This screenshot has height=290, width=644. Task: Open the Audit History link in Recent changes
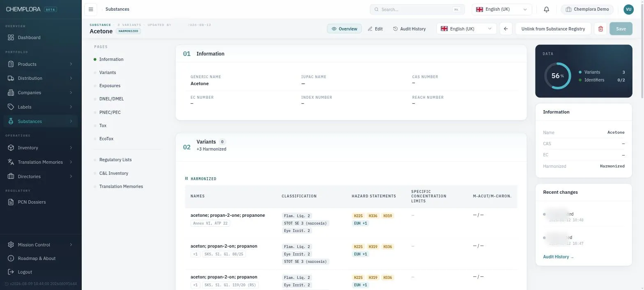(558, 257)
